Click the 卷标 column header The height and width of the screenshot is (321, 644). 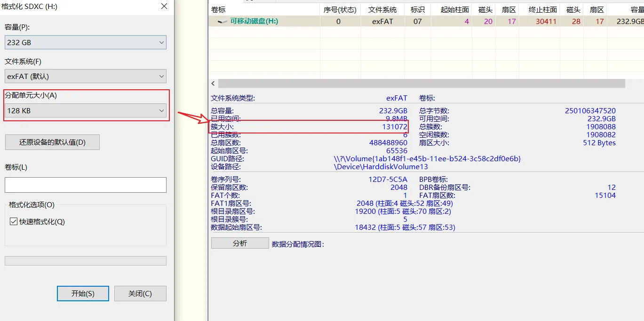tap(218, 9)
